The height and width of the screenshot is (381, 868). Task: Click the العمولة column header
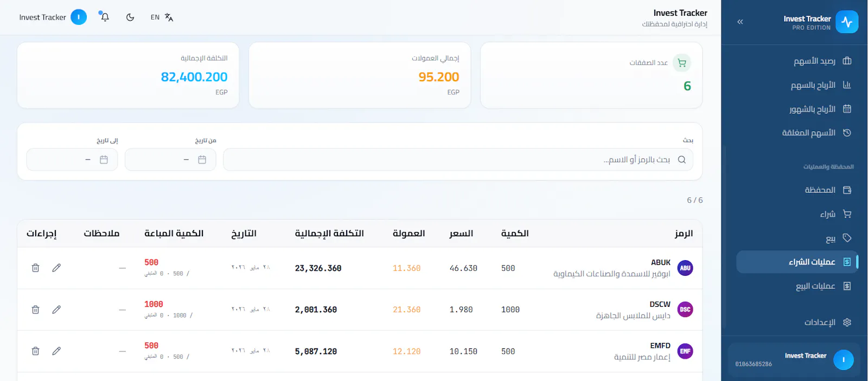click(x=409, y=234)
